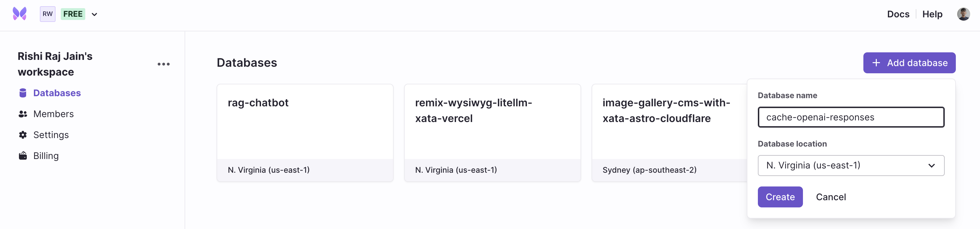Open the Database location dropdown

tap(851, 165)
